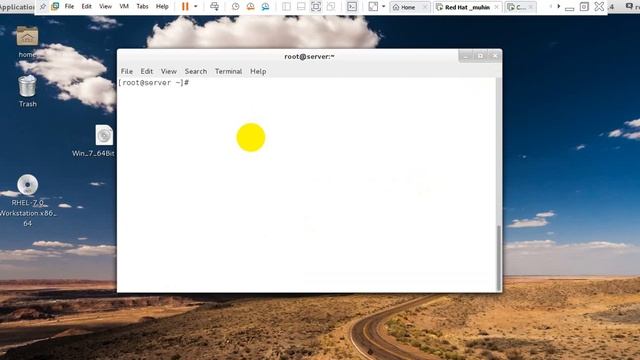Viewport: 640px width, 360px height.
Task: Open the terminal Search menu
Action: pos(196,71)
